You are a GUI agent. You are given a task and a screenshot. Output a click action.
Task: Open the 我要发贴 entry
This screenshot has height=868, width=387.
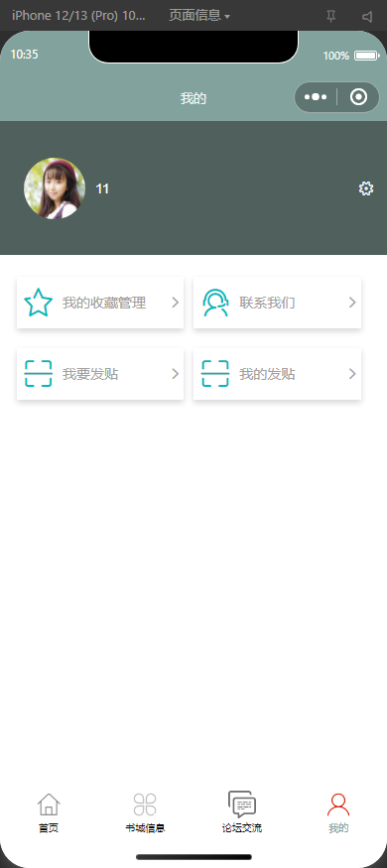100,374
